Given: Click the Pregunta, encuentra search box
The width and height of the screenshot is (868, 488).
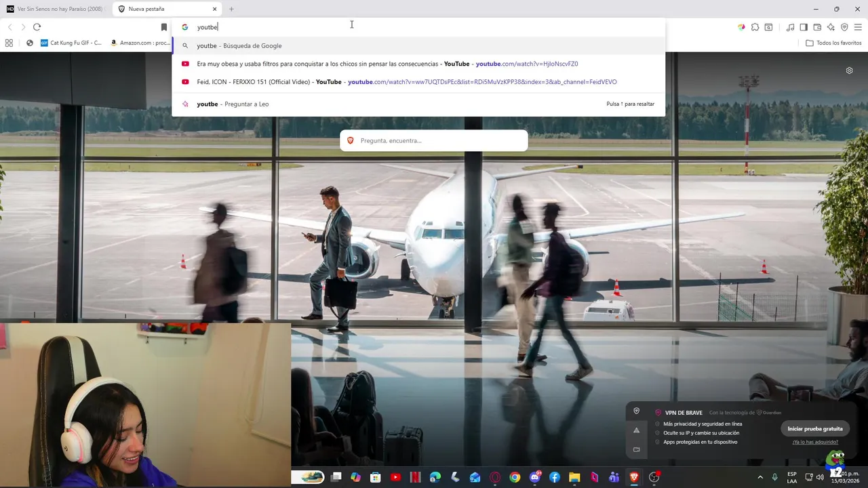Looking at the screenshot, I should [434, 140].
